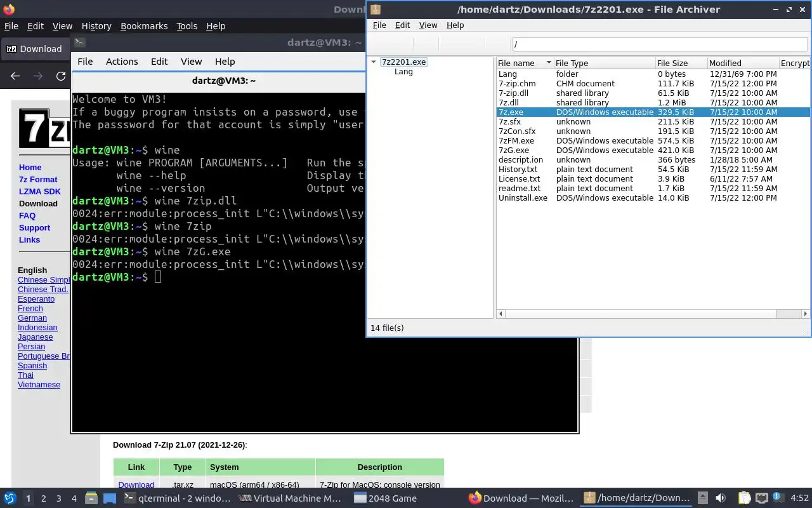812x508 pixels.
Task: Click the File name sort arrow
Action: point(549,63)
